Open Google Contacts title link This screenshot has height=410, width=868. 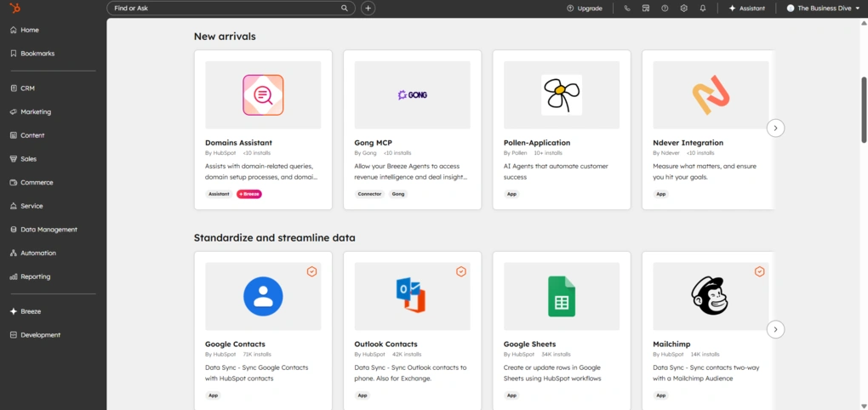[235, 345]
